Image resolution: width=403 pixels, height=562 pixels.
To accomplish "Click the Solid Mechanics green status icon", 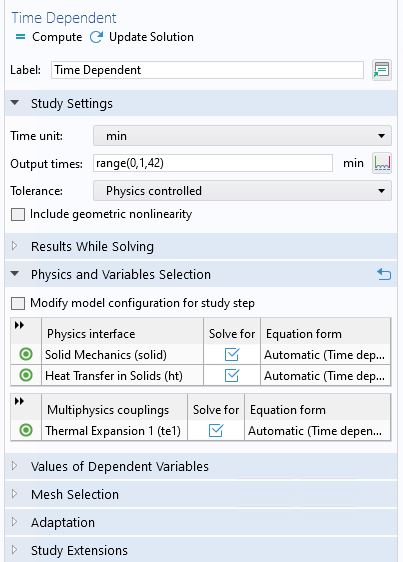I will click(x=26, y=354).
